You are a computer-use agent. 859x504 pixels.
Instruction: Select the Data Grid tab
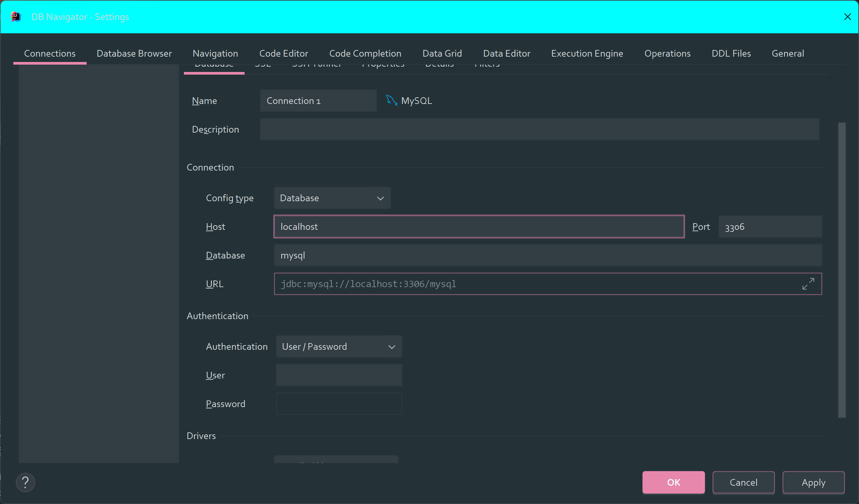point(442,54)
